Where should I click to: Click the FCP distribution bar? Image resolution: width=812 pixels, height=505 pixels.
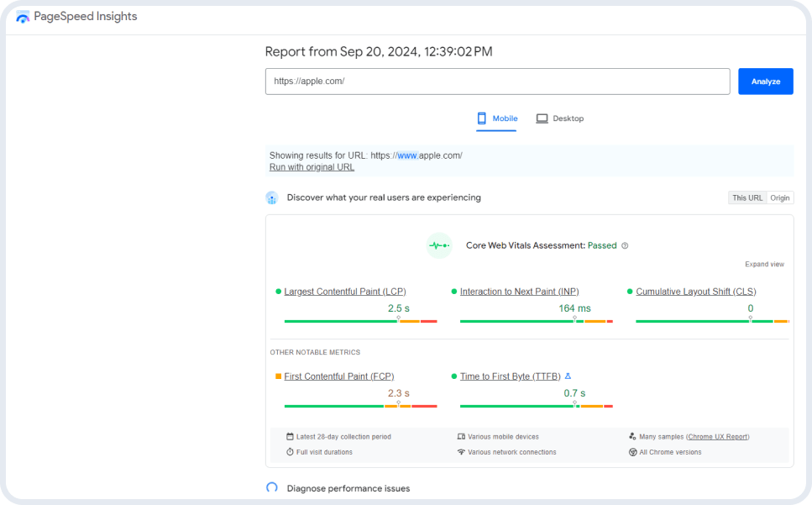pos(360,406)
